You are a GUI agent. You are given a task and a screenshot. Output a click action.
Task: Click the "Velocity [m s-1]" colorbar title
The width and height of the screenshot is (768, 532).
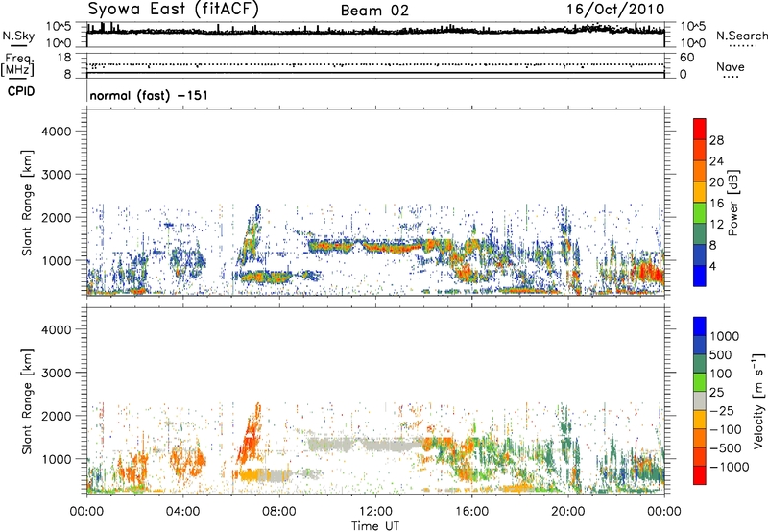pyautogui.click(x=758, y=400)
